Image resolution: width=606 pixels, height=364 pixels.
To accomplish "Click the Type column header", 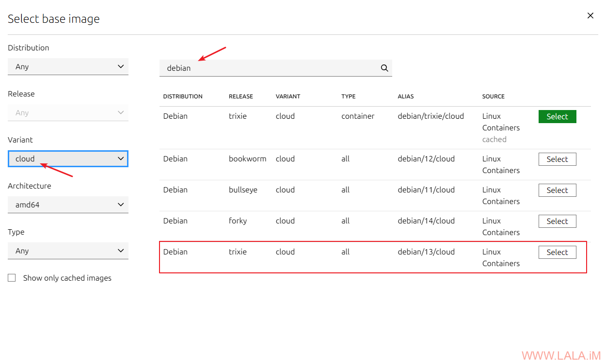I will click(x=348, y=96).
